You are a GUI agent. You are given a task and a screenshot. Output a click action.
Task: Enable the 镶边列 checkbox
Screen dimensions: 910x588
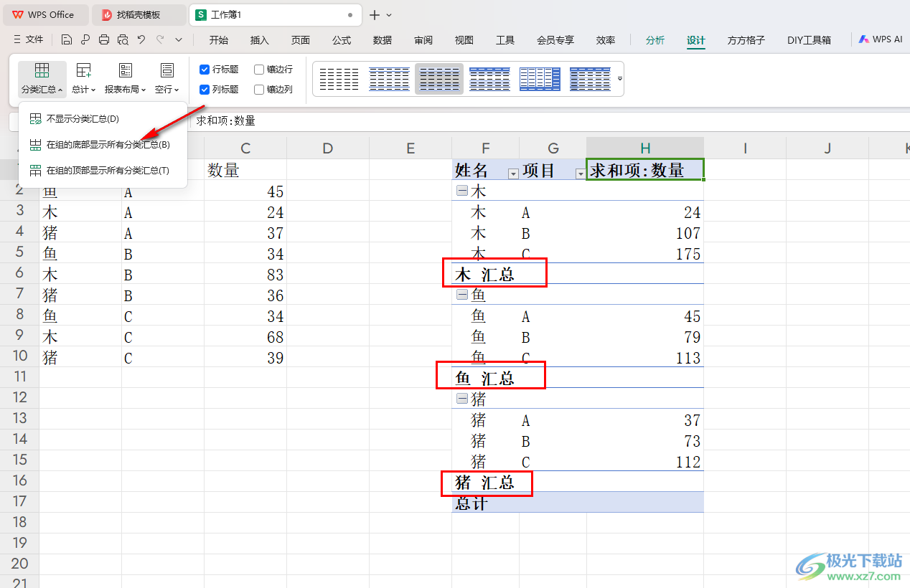(273, 90)
